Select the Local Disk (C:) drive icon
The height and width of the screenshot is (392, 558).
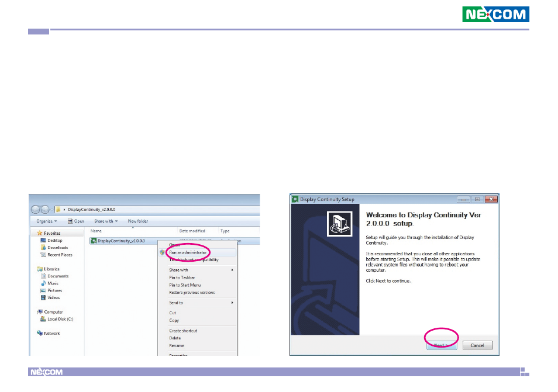click(43, 319)
